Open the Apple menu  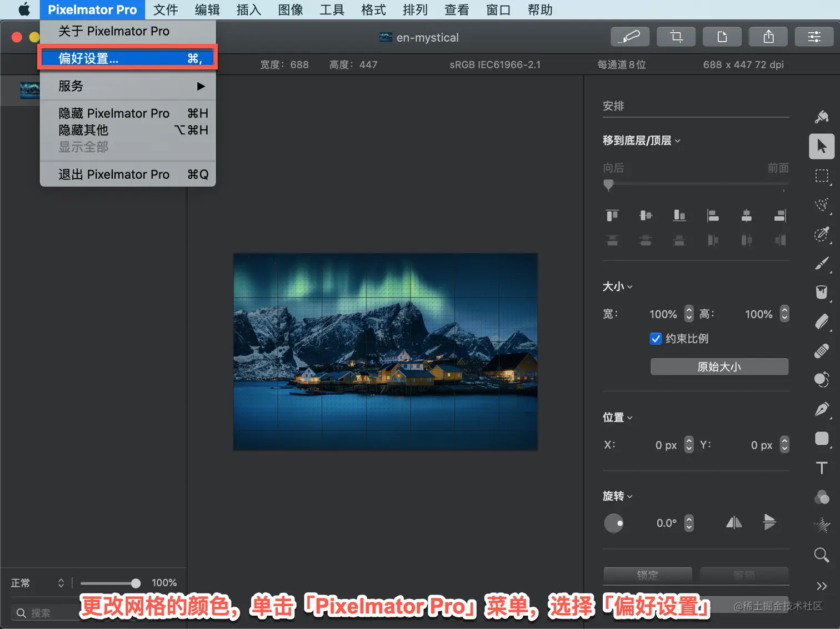[x=24, y=10]
